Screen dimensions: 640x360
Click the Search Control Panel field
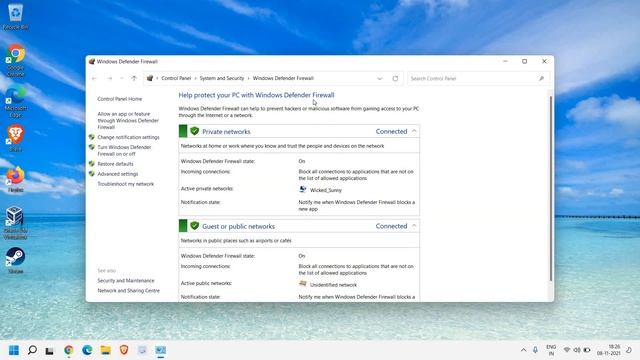(478, 78)
